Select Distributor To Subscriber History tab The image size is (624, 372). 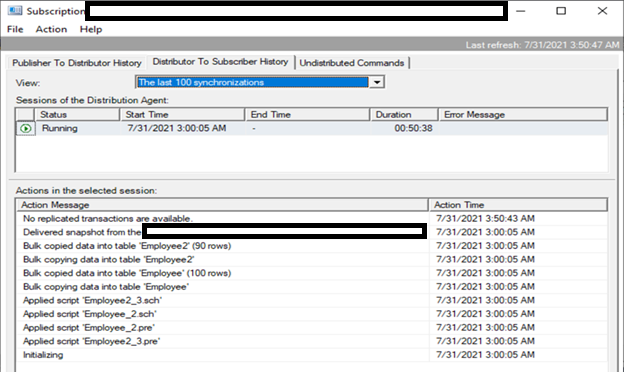coord(220,62)
